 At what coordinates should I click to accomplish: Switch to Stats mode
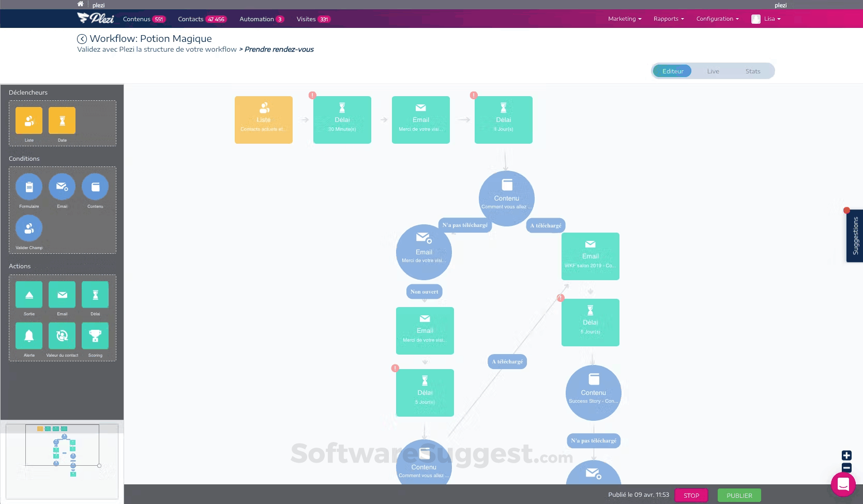pos(753,71)
